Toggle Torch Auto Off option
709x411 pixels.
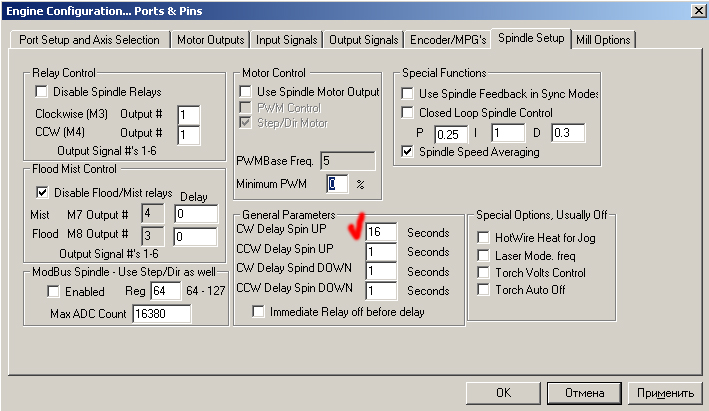pyautogui.click(x=484, y=290)
